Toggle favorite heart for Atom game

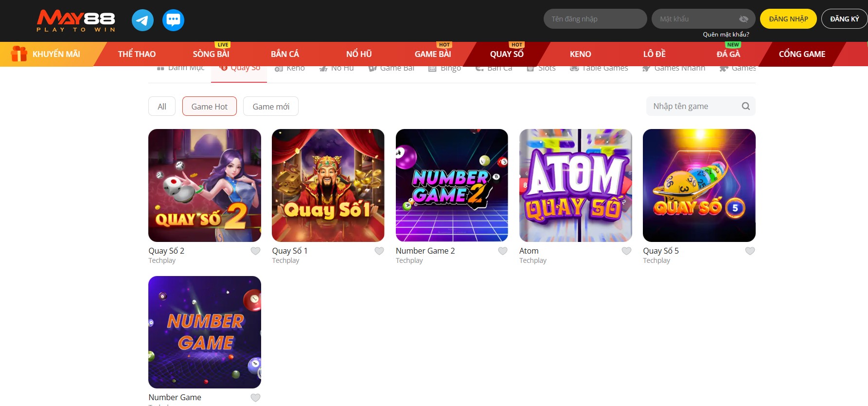click(x=626, y=251)
